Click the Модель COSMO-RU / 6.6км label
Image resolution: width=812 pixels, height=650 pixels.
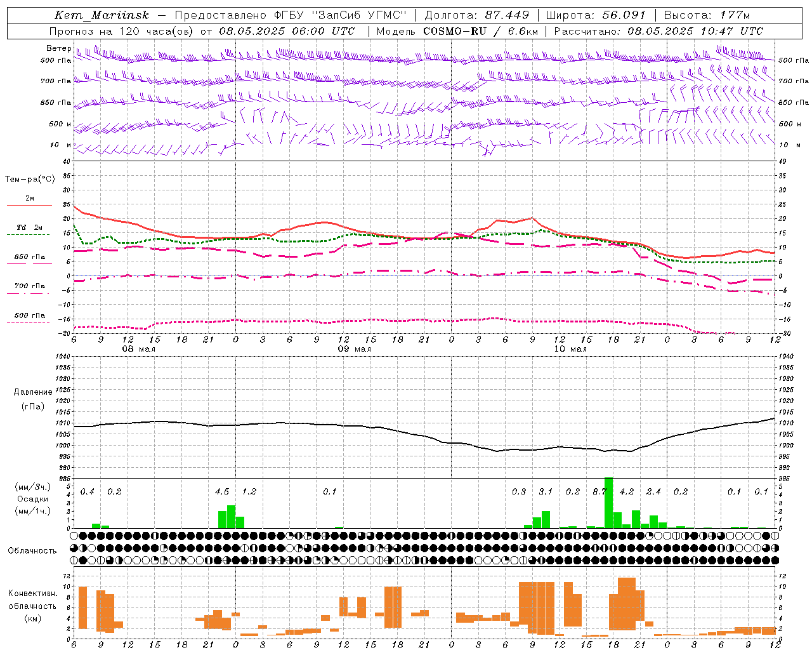[457, 31]
